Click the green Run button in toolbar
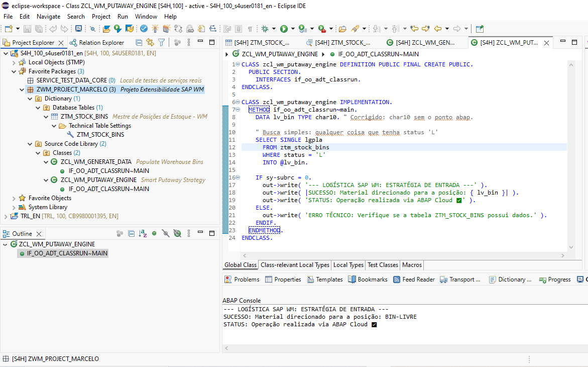588x367 pixels. (x=284, y=29)
